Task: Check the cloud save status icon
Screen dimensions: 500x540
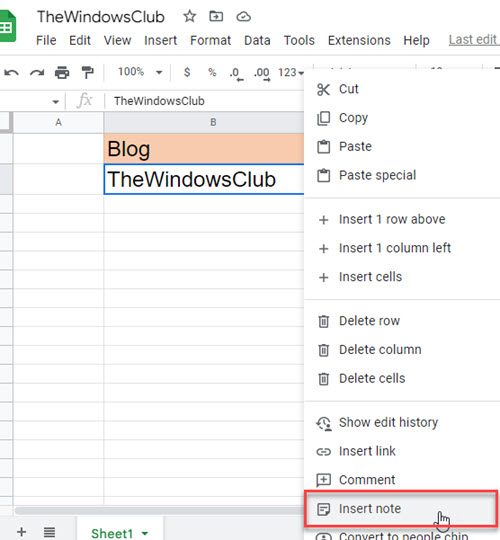Action: (x=243, y=17)
